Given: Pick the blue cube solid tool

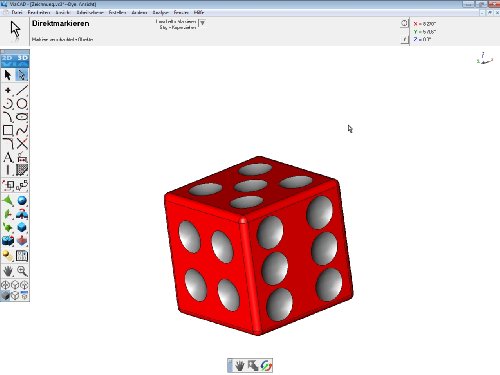Looking at the screenshot, I should [22, 227].
